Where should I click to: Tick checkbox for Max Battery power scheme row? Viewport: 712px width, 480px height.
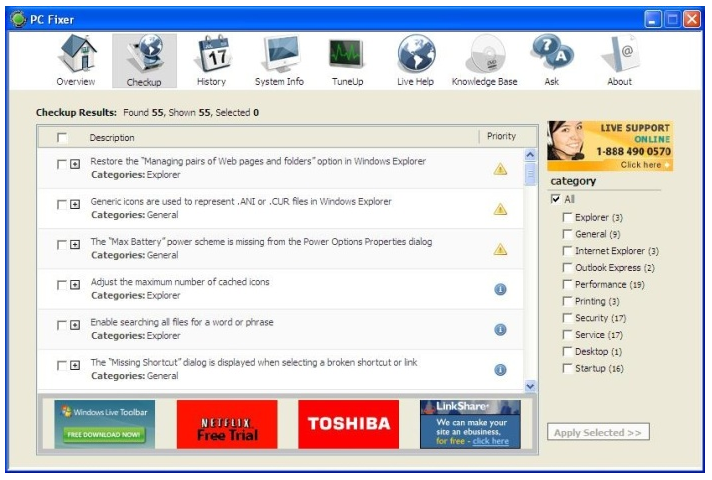(62, 244)
